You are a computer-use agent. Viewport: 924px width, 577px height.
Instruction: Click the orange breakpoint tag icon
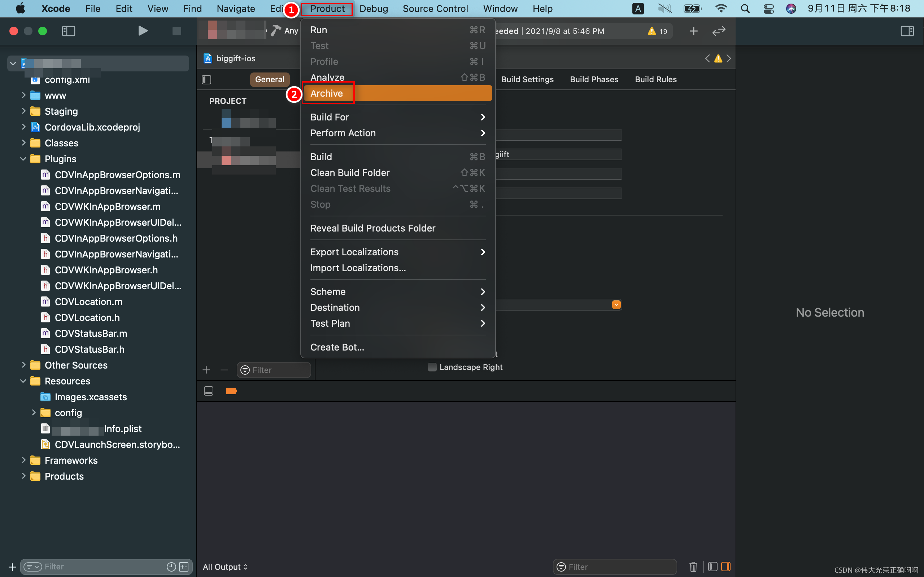[x=231, y=391]
